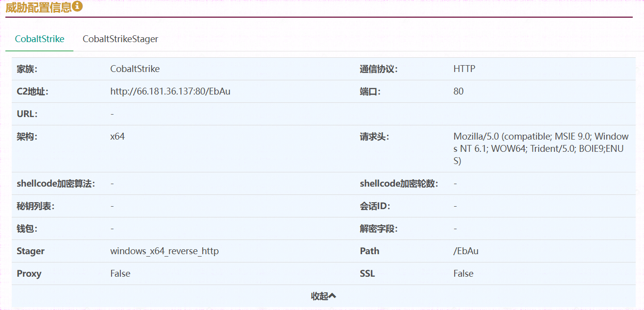Click the 会话ID label

coord(375,206)
